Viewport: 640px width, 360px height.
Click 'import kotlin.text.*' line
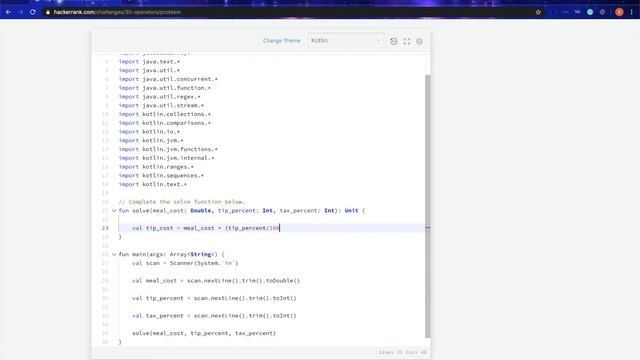pyautogui.click(x=153, y=184)
